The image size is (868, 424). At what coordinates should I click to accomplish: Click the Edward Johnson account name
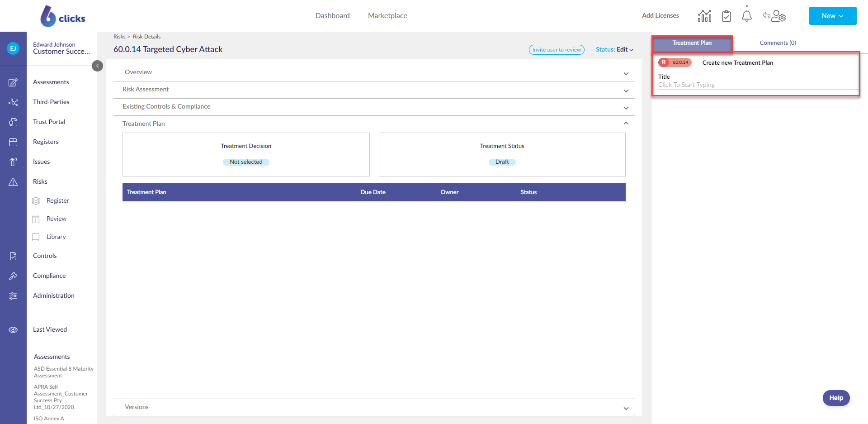(54, 45)
